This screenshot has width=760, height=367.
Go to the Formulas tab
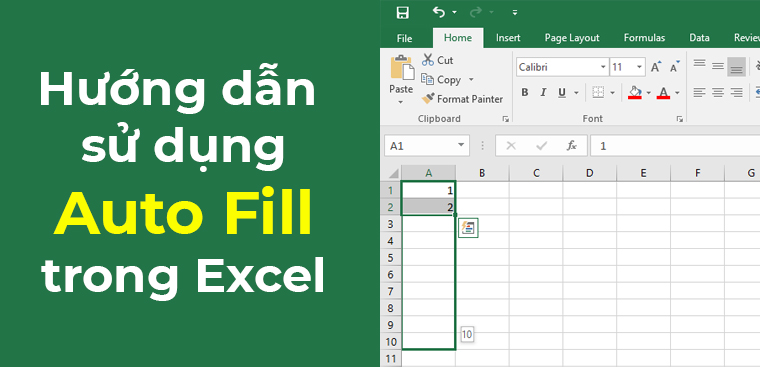pyautogui.click(x=644, y=38)
